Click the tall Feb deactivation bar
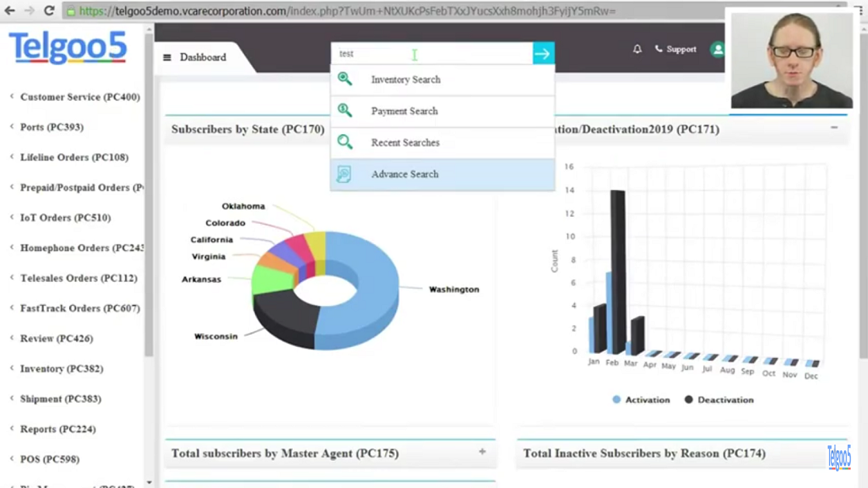This screenshot has width=868, height=488. (x=618, y=271)
